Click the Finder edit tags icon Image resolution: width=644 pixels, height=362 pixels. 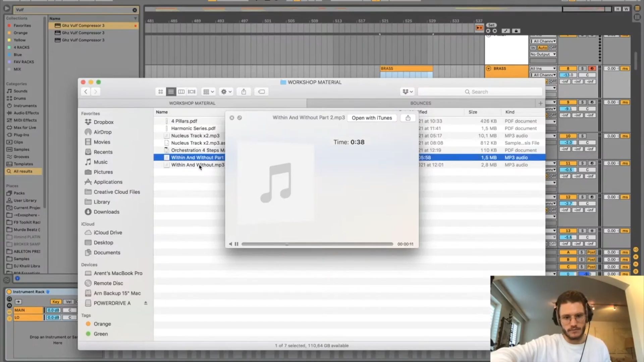pyautogui.click(x=261, y=92)
